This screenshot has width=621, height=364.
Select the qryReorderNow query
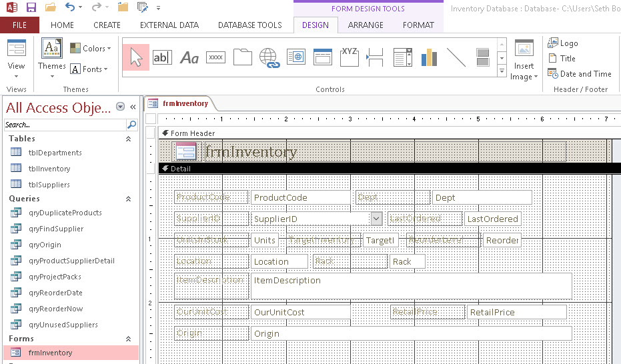pyautogui.click(x=56, y=309)
